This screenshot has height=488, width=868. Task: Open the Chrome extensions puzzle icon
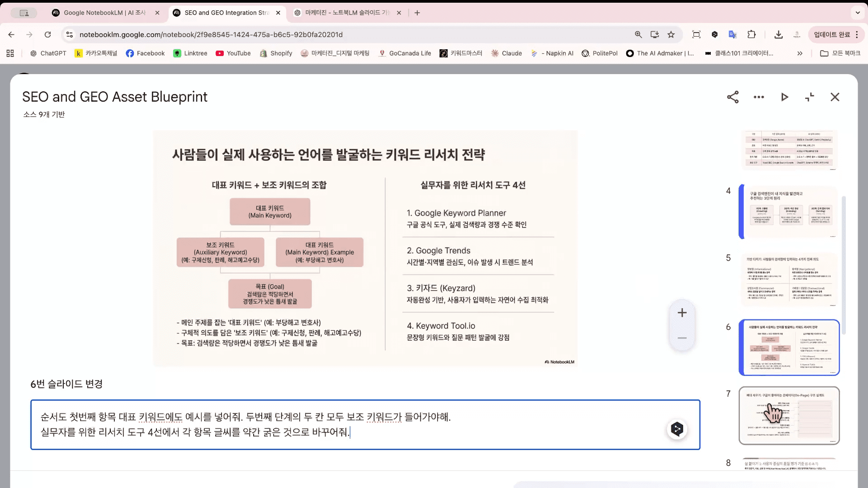[x=751, y=35]
